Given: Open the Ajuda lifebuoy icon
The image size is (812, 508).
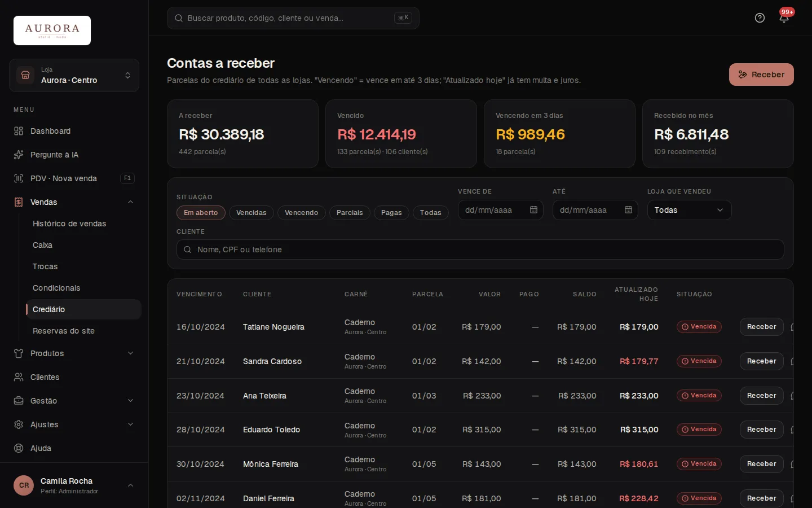Looking at the screenshot, I should coord(19,448).
